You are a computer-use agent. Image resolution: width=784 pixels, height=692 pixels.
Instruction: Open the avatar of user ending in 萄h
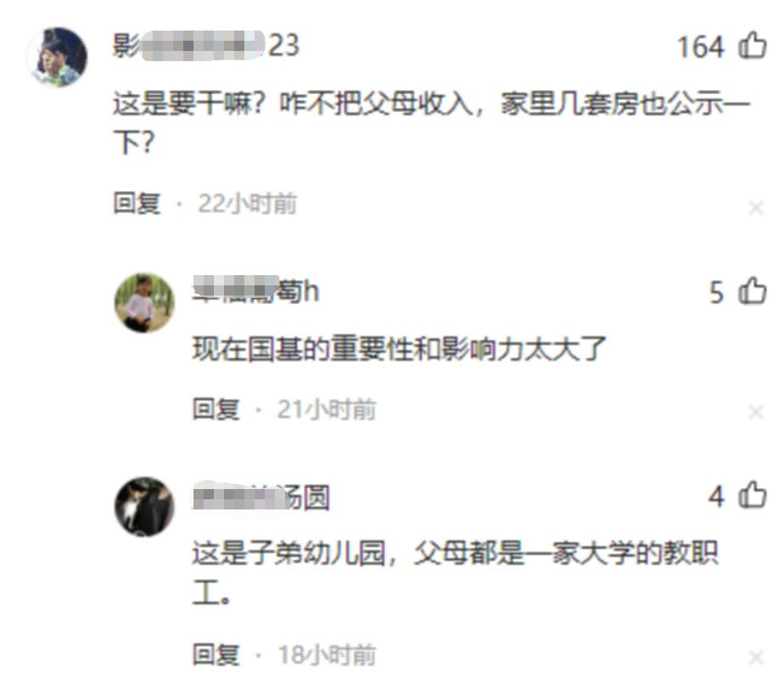[144, 303]
